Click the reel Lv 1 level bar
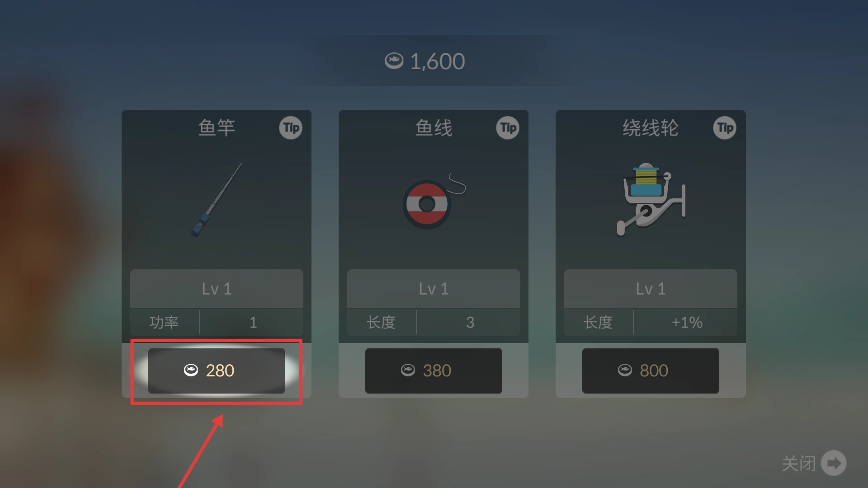 (651, 289)
